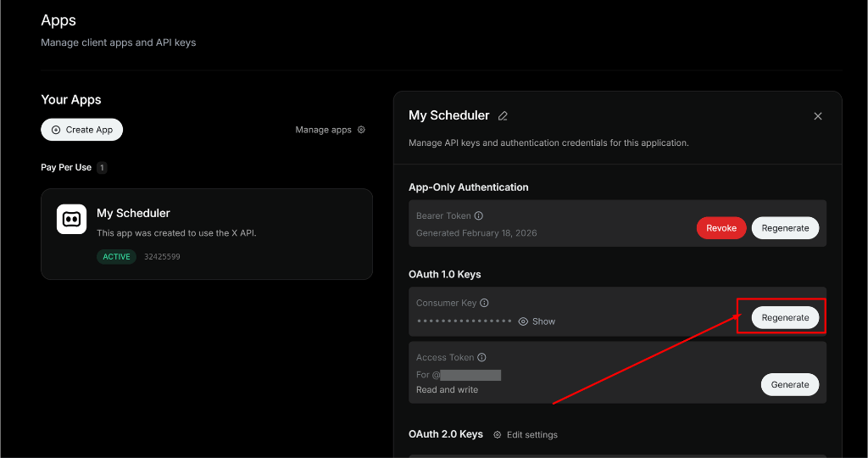Click the 'Your Apps' heading
The width and height of the screenshot is (868, 458).
click(x=71, y=100)
